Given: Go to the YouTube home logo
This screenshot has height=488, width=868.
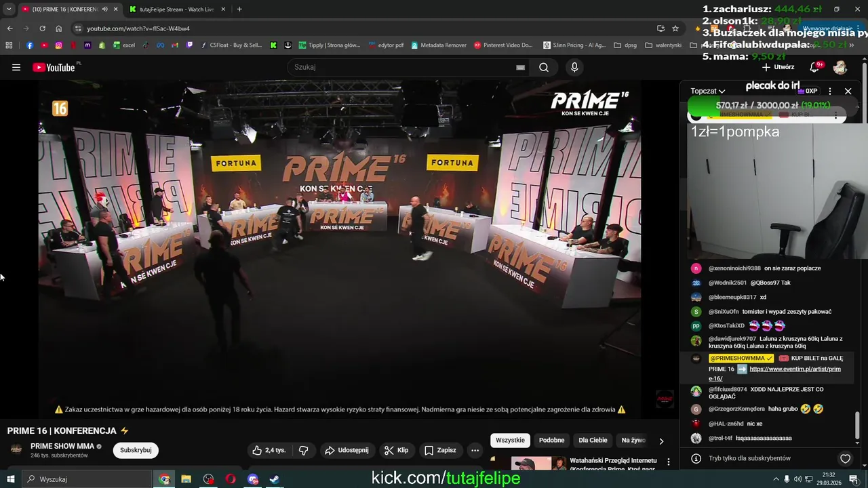Looking at the screenshot, I should click(54, 67).
